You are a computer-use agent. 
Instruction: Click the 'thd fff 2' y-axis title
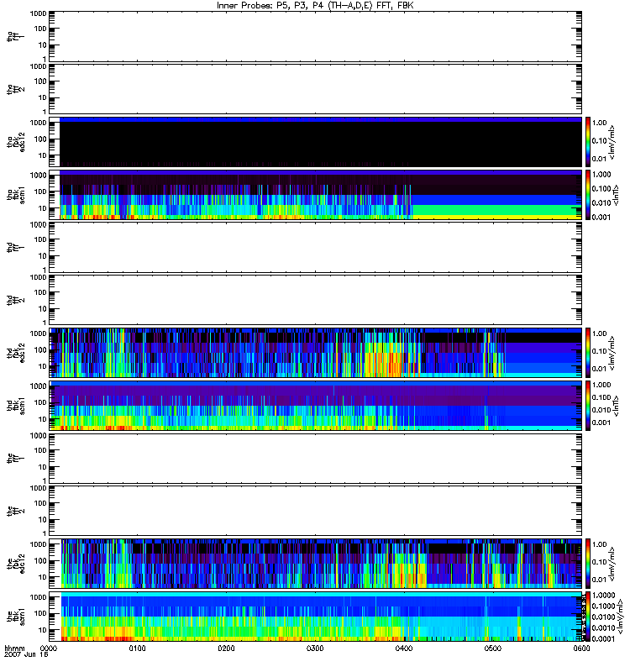tap(16, 300)
